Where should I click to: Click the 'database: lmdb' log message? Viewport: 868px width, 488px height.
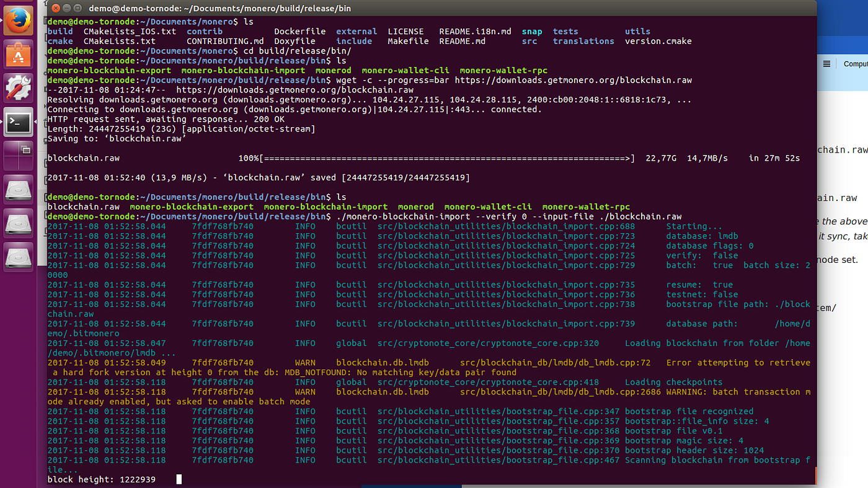point(702,236)
